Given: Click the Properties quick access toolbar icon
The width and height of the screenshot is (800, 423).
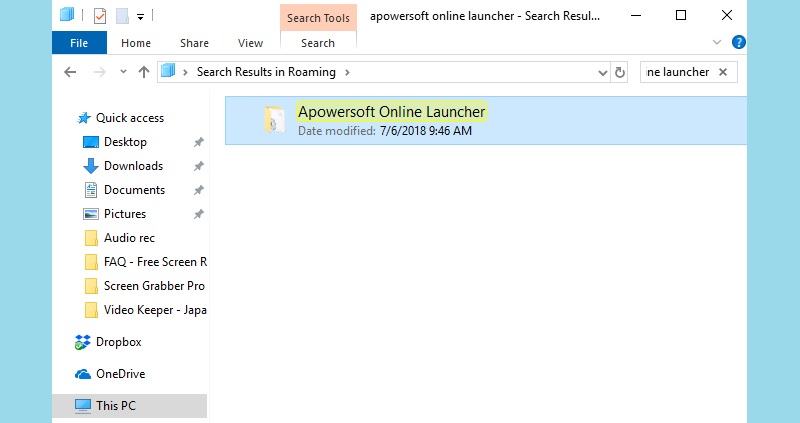Looking at the screenshot, I should [100, 16].
